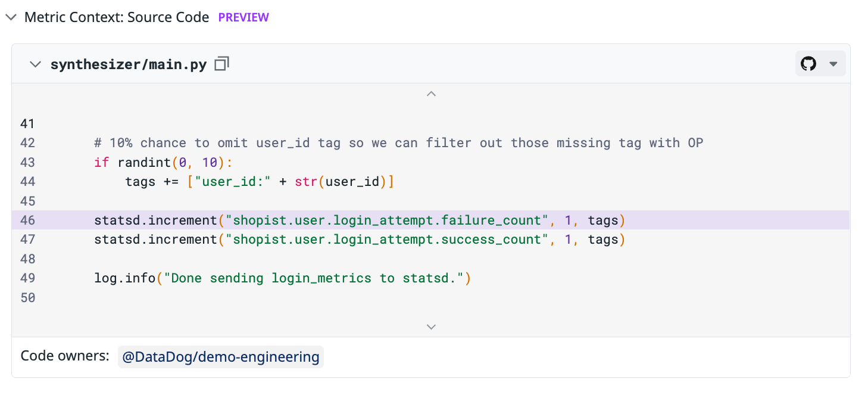Expand code lines above line 41
The width and height of the screenshot is (868, 404).
point(432,94)
